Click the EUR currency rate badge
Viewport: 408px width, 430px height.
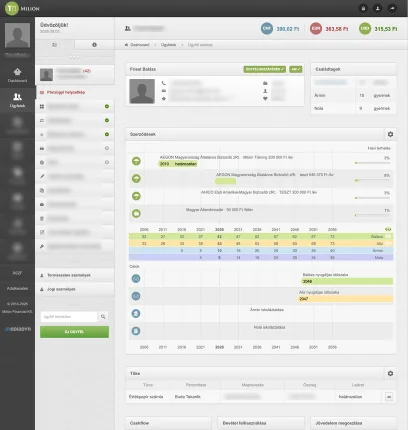(316, 29)
